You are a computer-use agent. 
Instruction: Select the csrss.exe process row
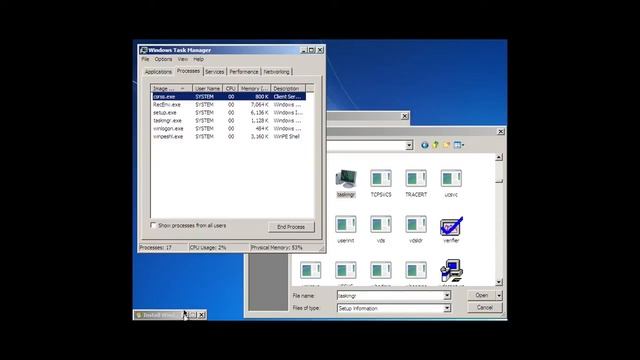pos(229,97)
